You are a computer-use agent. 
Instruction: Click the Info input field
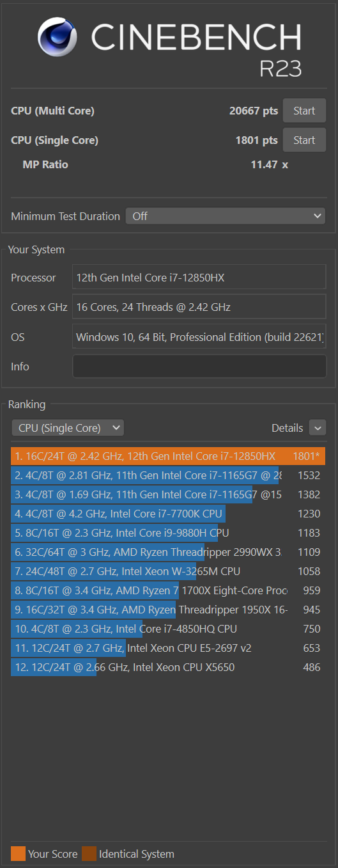click(199, 367)
